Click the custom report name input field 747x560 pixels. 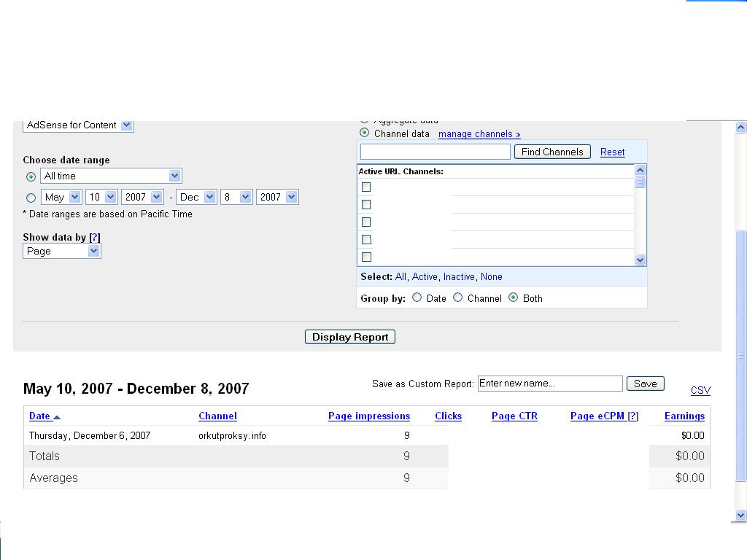550,384
